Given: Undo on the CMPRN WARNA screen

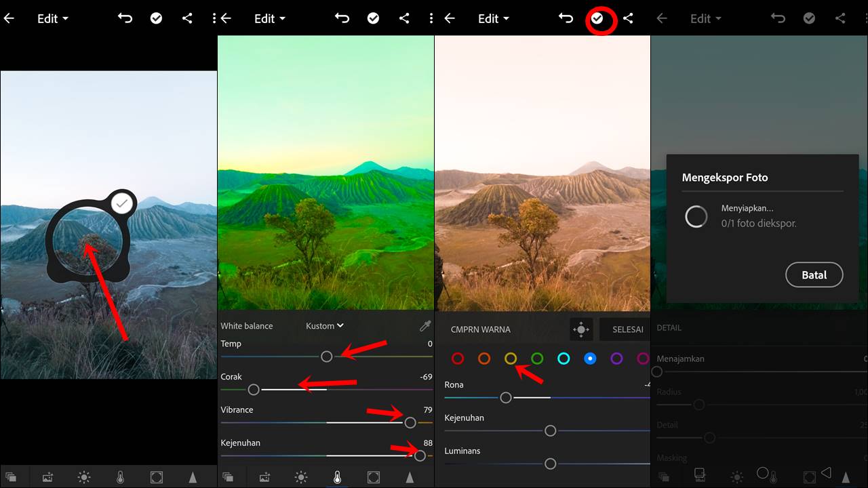Looking at the screenshot, I should point(566,18).
